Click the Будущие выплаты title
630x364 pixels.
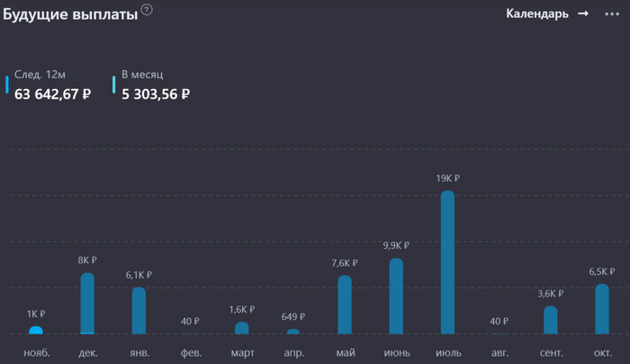pos(70,14)
